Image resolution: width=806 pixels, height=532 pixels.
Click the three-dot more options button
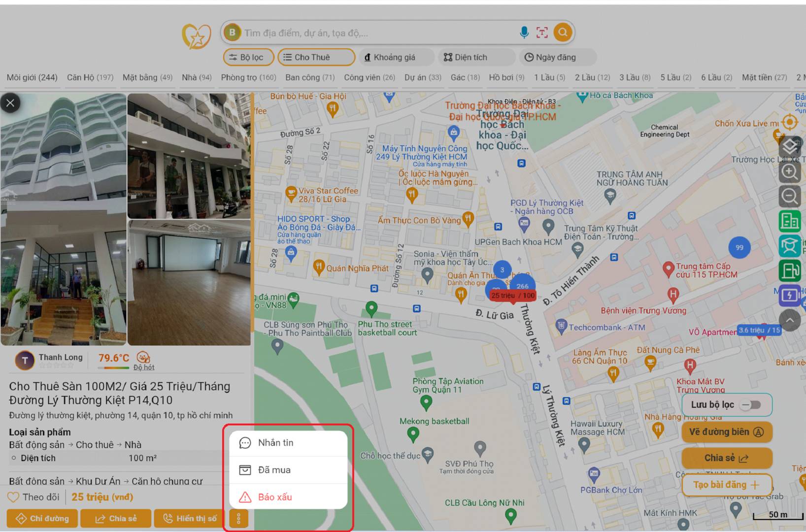(x=238, y=518)
